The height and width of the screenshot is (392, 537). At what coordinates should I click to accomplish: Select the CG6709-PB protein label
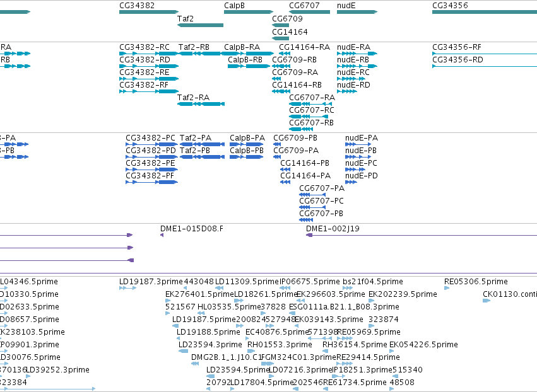point(295,138)
